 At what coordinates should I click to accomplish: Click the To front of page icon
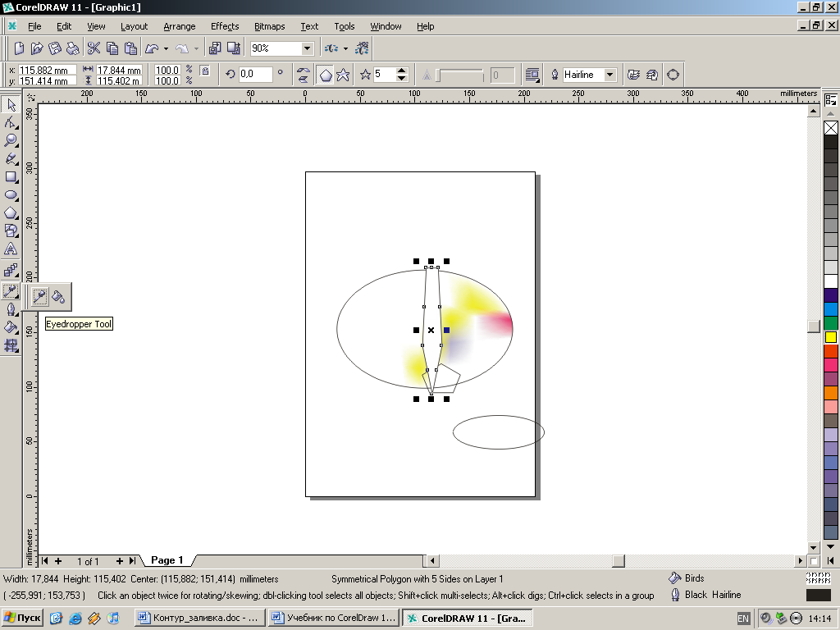click(634, 75)
